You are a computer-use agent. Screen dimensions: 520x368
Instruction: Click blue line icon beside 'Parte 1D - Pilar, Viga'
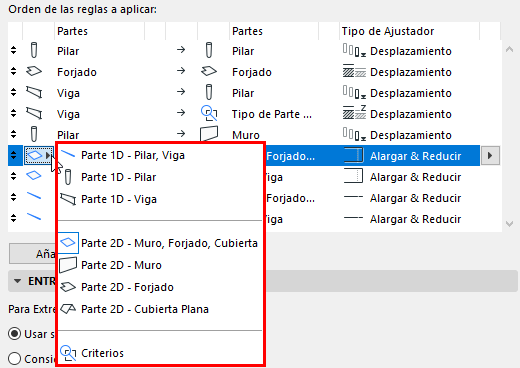tap(68, 154)
